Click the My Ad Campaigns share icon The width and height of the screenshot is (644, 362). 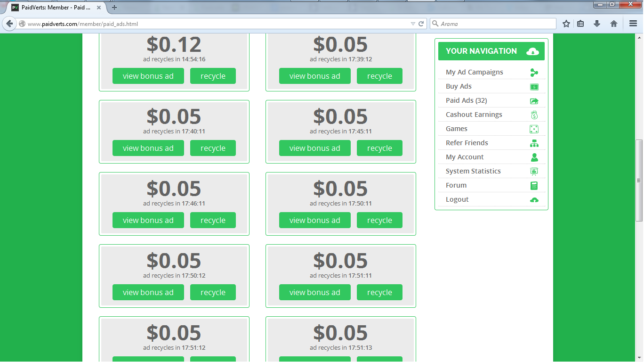[534, 73]
